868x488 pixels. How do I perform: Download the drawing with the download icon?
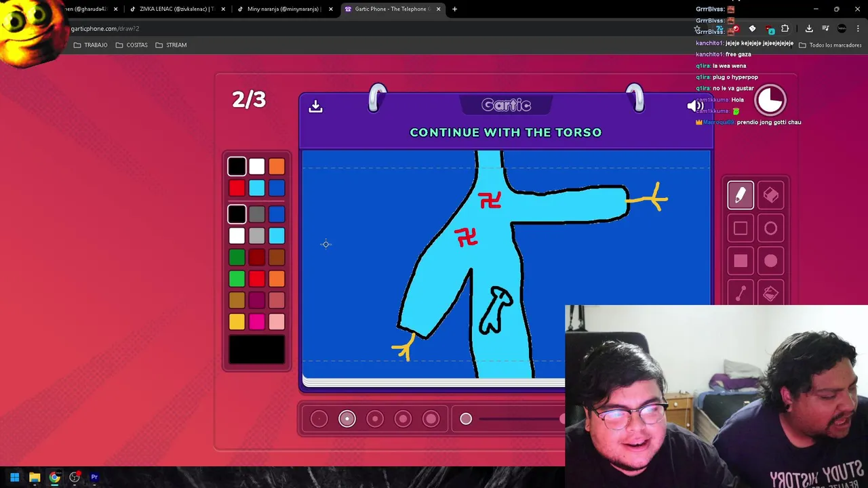pos(315,106)
